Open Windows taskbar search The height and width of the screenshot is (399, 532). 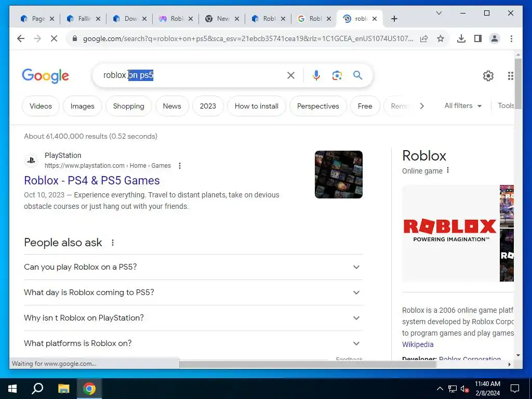tap(37, 388)
